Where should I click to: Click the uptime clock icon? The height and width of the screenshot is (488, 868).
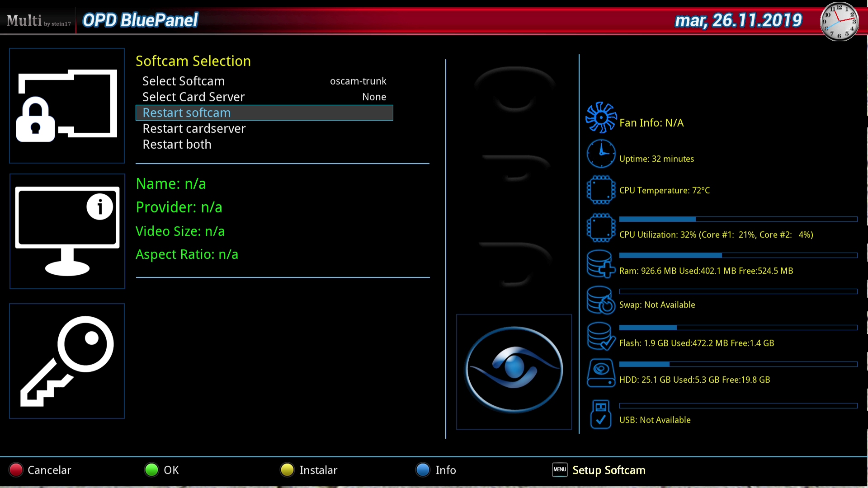[601, 154]
